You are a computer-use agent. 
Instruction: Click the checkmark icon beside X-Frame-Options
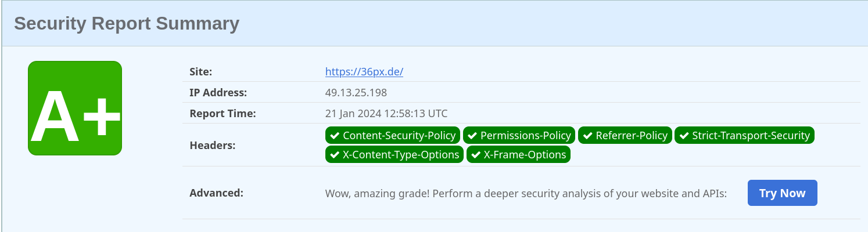coord(476,155)
